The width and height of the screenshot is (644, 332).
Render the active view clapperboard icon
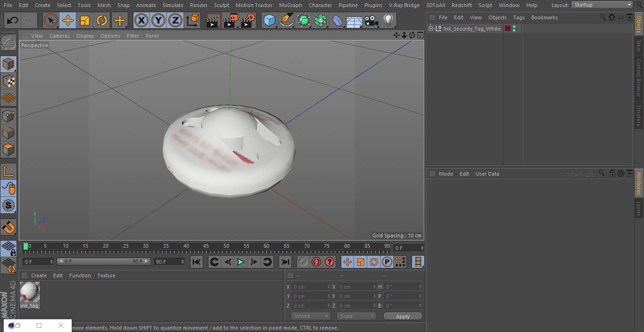click(x=214, y=21)
